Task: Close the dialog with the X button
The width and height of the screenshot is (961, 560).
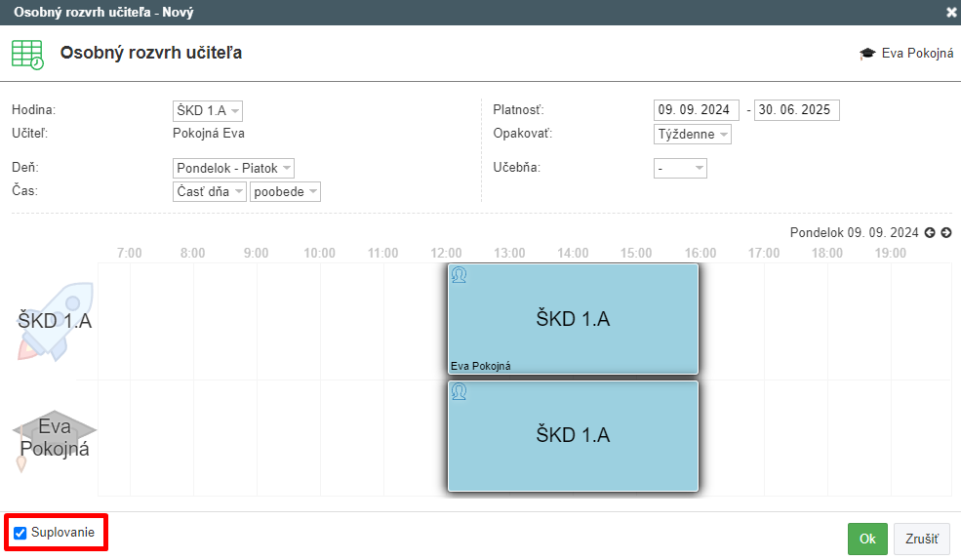Action: click(951, 13)
